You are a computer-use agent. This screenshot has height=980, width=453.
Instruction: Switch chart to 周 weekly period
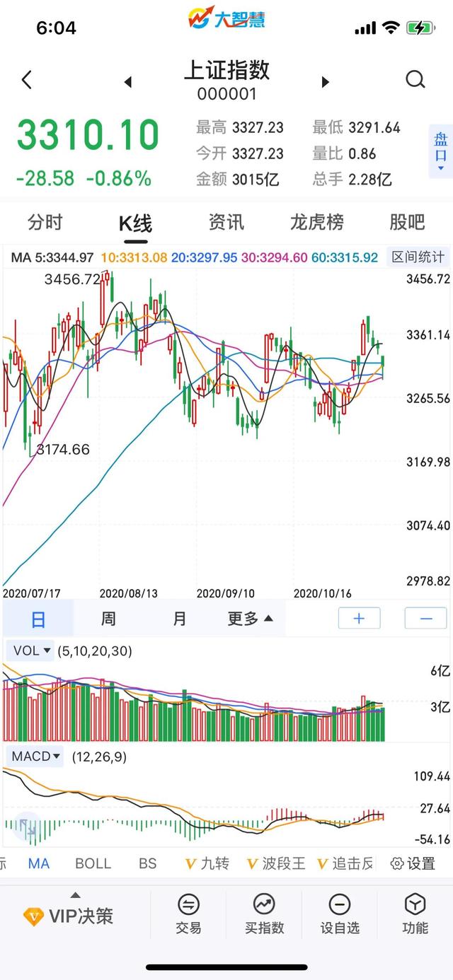(x=108, y=619)
